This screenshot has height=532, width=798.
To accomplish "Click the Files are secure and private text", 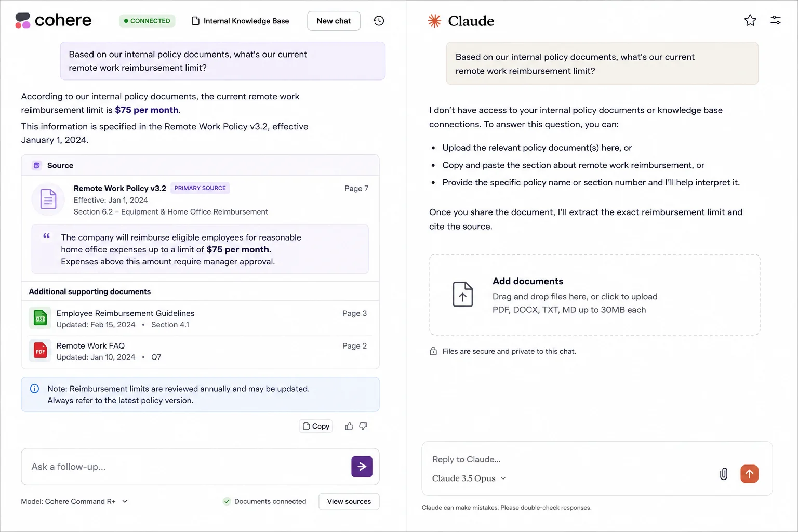I will pos(509,351).
